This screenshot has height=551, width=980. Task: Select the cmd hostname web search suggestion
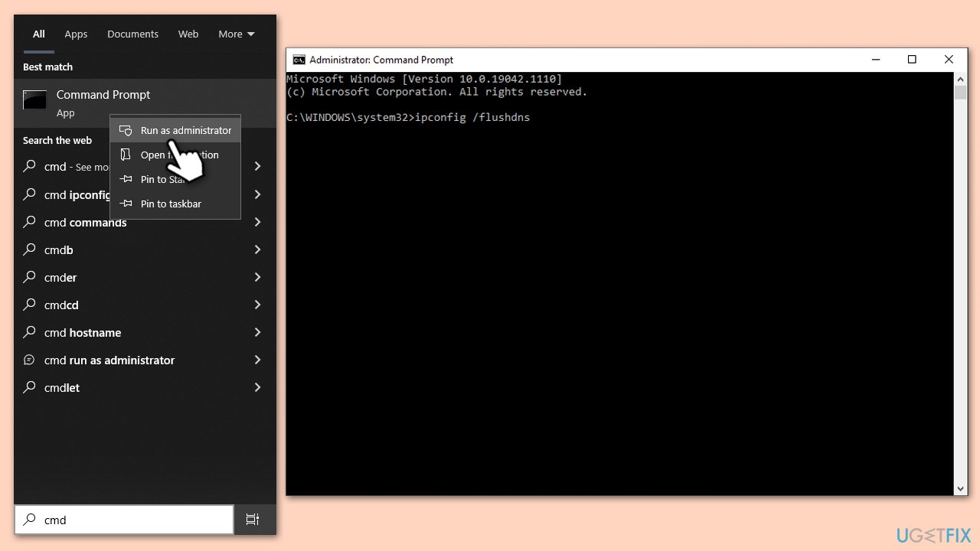tap(145, 332)
